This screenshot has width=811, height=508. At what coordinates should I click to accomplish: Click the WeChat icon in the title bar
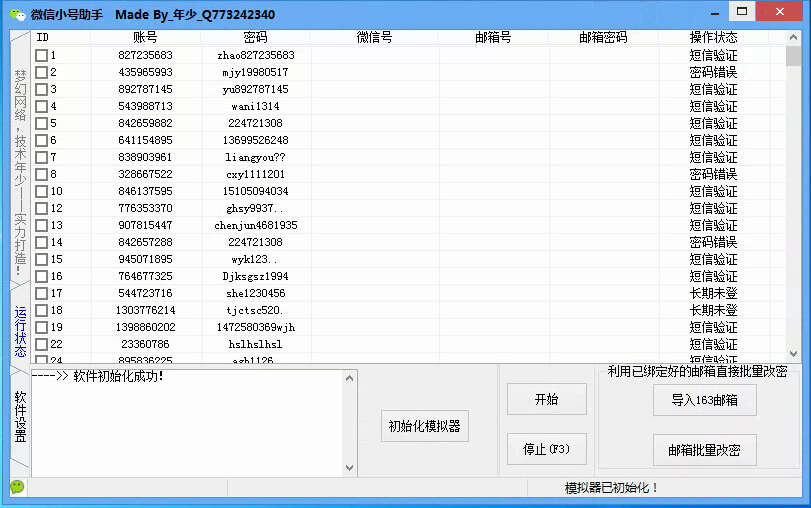(x=18, y=14)
